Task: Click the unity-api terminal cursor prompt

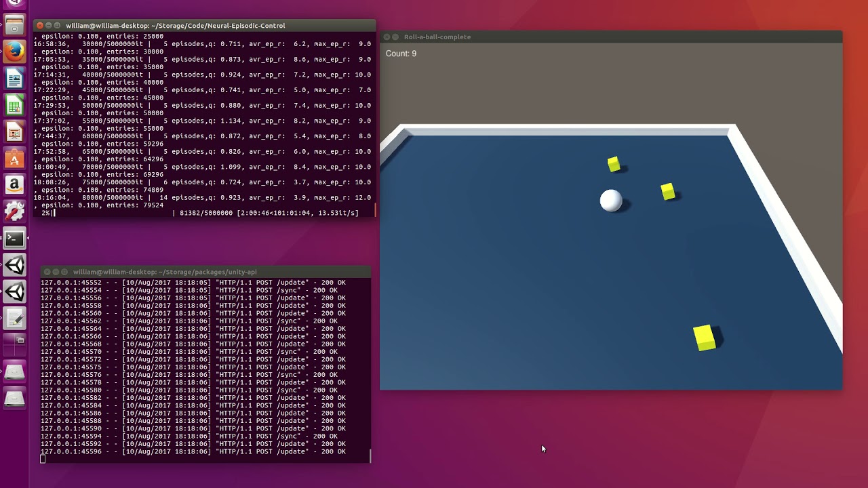Action: (x=43, y=459)
